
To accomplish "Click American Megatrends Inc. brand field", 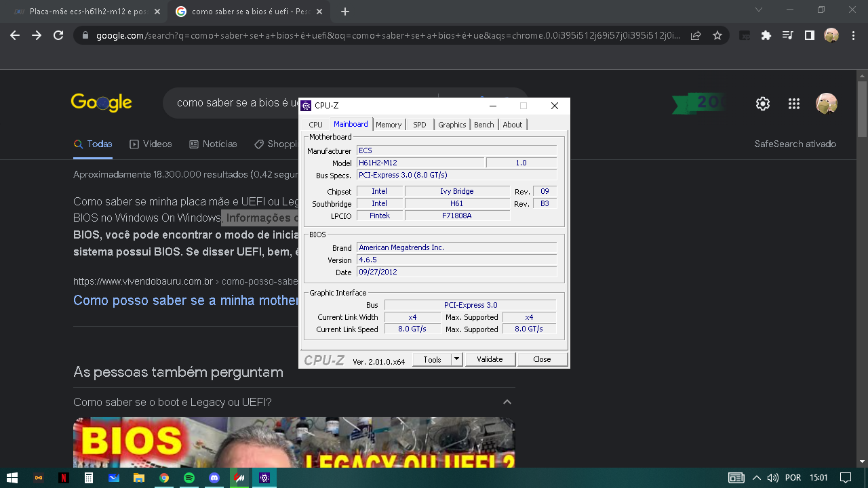I will [x=456, y=248].
